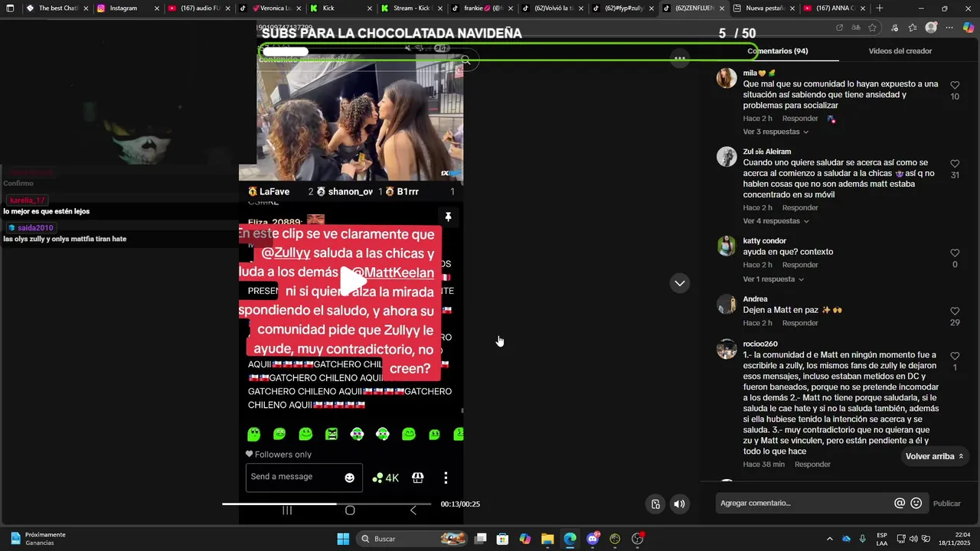This screenshot has height=551, width=980.
Task: Open emoji picker in comment box
Action: (916, 504)
